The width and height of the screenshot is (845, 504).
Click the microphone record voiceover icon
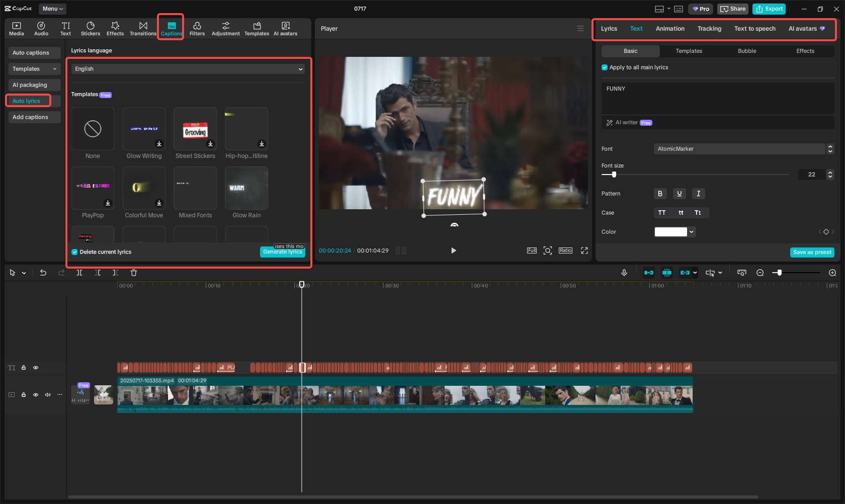tap(624, 273)
